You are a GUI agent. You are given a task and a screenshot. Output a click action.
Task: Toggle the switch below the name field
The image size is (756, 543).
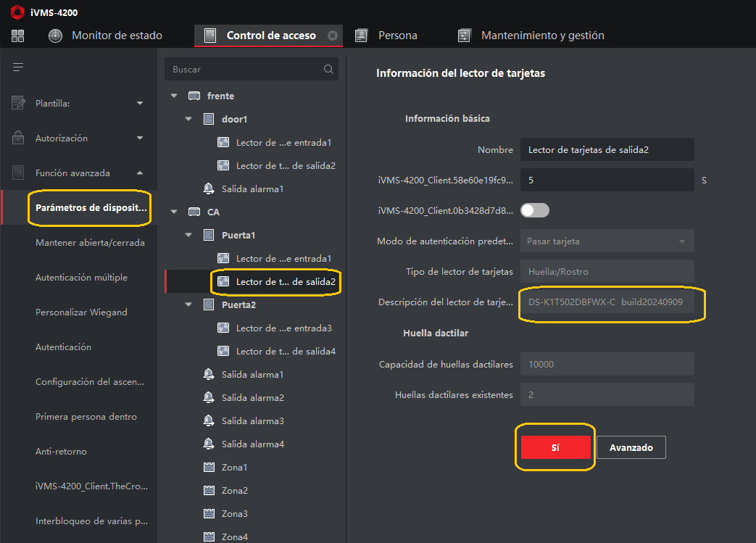535,210
